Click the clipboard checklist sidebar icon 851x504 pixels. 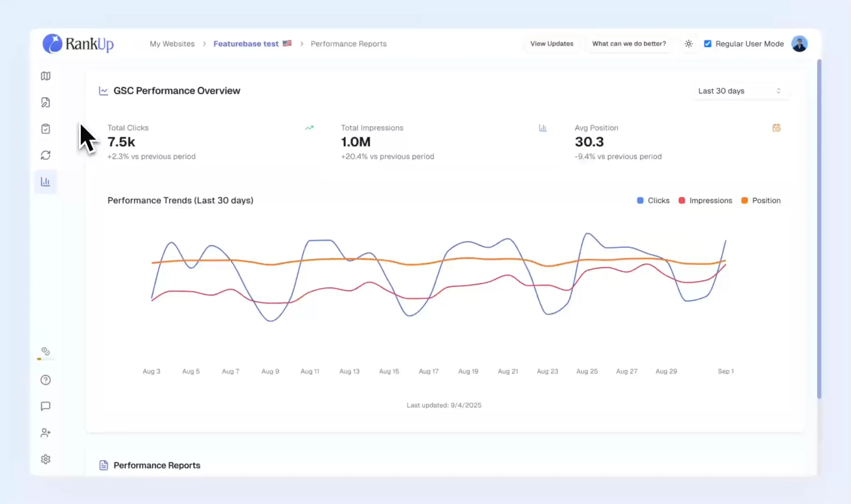[46, 129]
